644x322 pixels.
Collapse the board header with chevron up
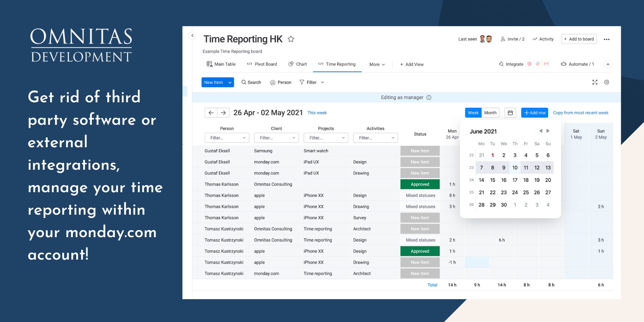608,64
